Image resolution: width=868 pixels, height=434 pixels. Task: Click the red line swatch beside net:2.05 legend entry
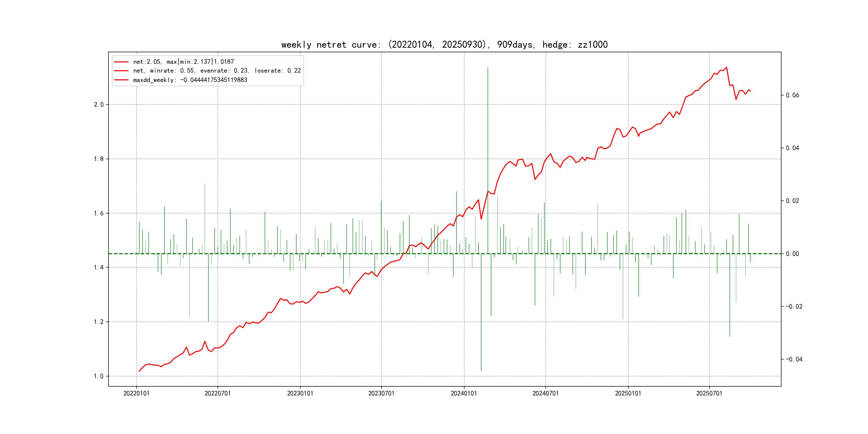(121, 62)
